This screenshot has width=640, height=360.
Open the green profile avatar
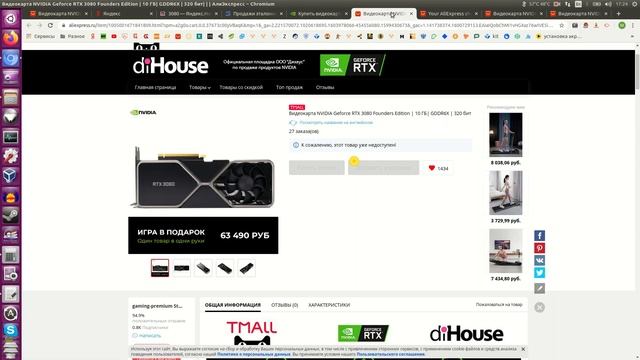tap(622, 25)
